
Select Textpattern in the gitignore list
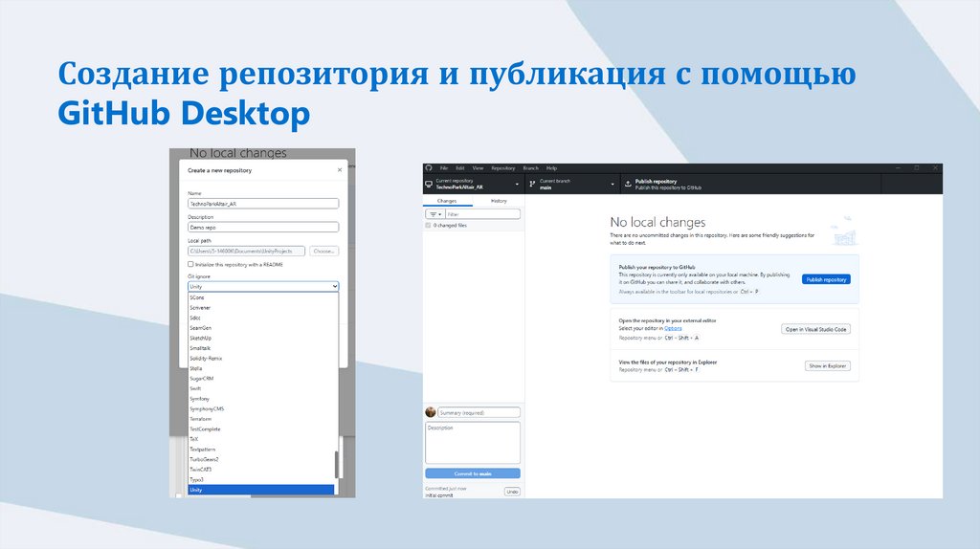click(x=261, y=450)
